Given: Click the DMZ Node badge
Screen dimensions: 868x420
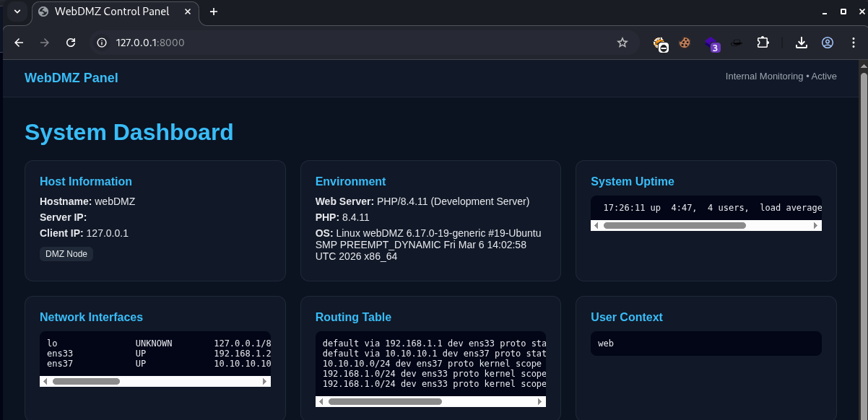Looking at the screenshot, I should tap(66, 254).
